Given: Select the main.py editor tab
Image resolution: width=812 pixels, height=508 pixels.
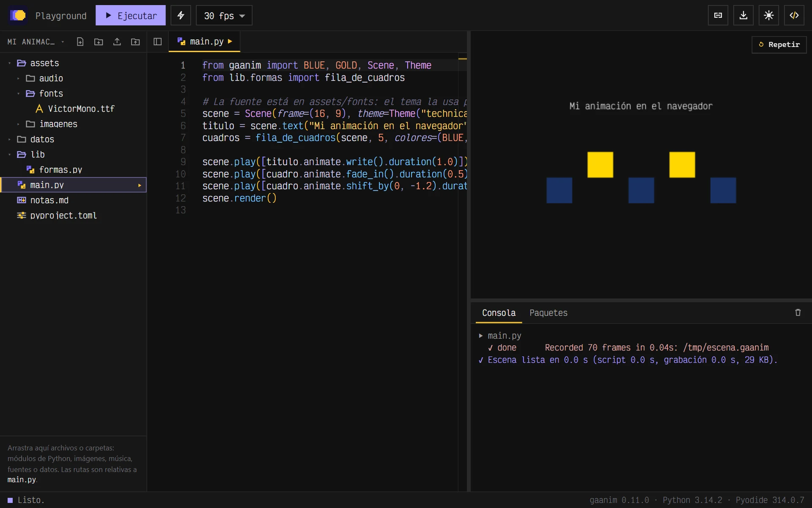Looking at the screenshot, I should click(205, 41).
